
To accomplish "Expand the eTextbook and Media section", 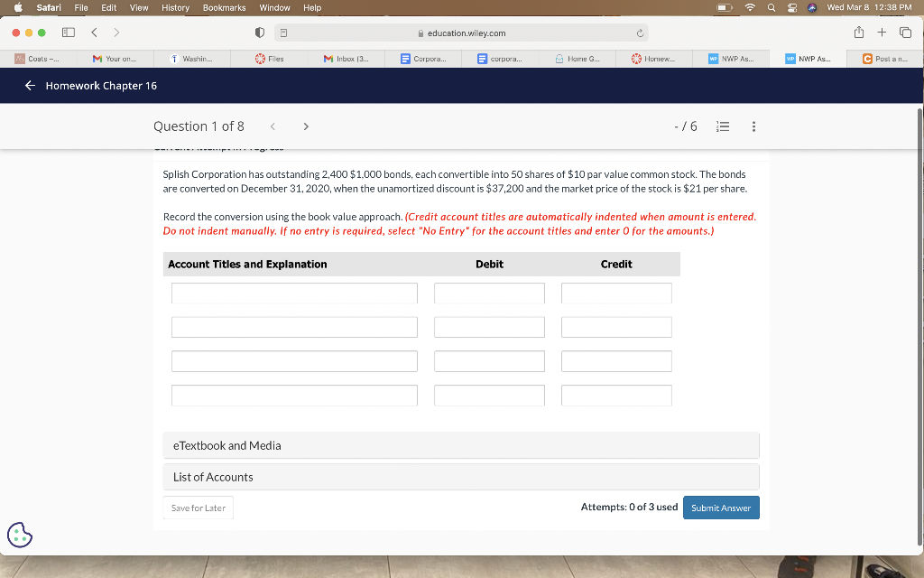I will coord(461,446).
